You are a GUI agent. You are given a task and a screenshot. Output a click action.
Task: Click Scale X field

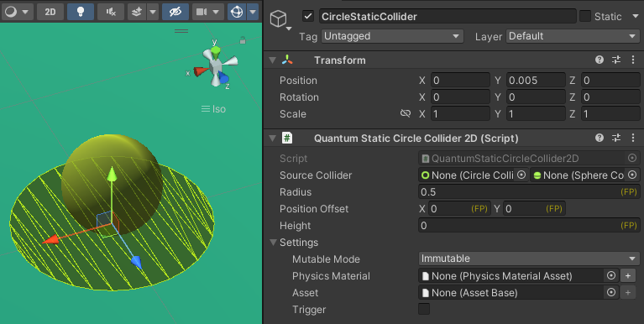click(460, 114)
